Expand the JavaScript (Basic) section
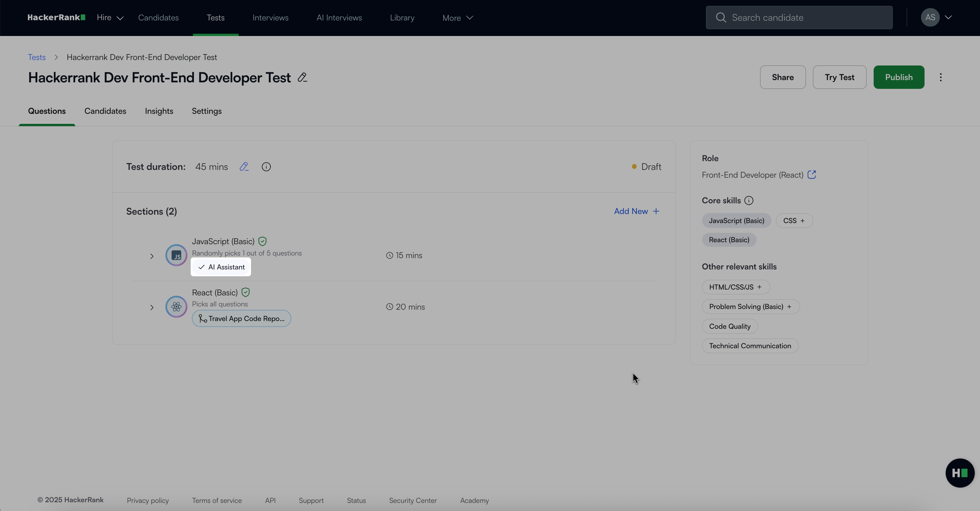The height and width of the screenshot is (511, 980). coord(152,256)
